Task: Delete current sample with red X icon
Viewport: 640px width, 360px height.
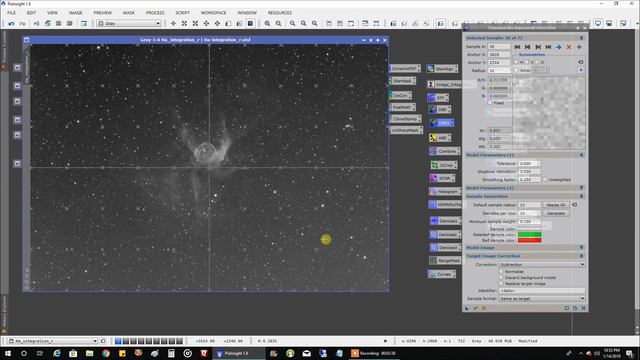Action: click(569, 47)
